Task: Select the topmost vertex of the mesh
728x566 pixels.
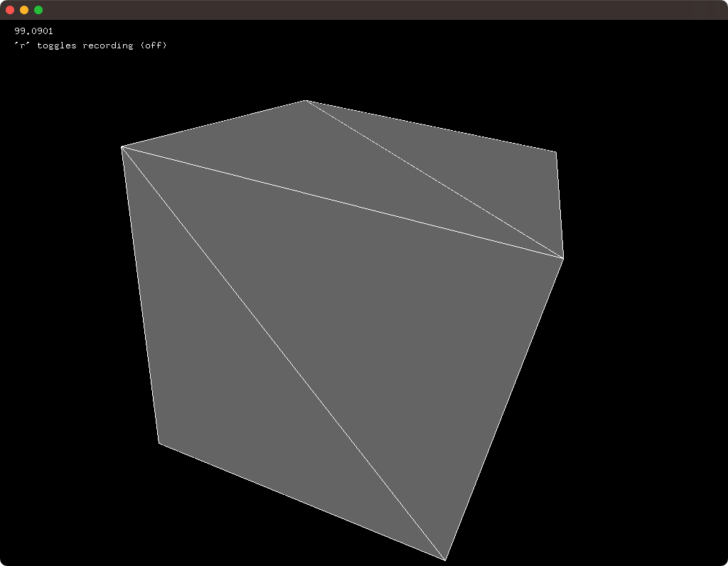Action: pyautogui.click(x=306, y=101)
